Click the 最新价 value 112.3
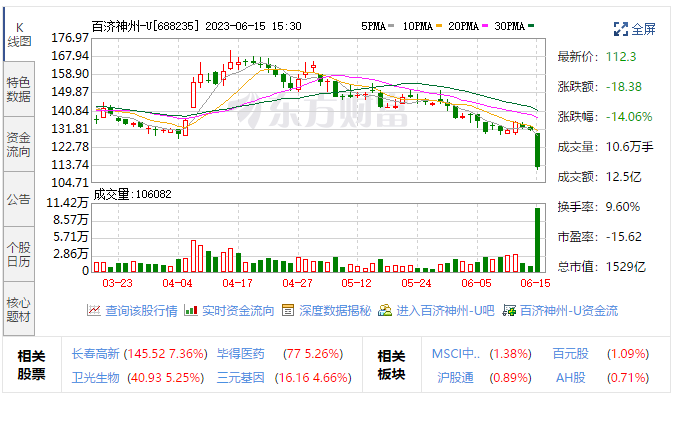This screenshot has height=421, width=675. pyautogui.click(x=621, y=57)
